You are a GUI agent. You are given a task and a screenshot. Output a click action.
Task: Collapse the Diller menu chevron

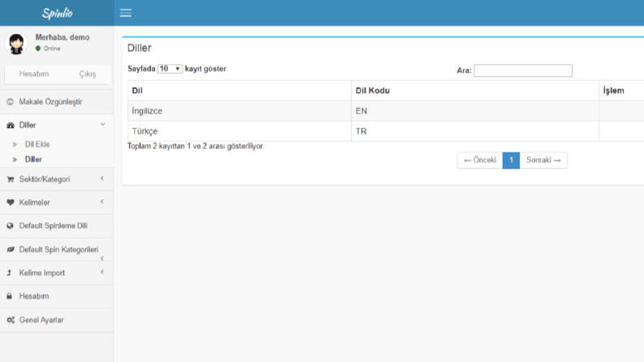click(x=102, y=124)
